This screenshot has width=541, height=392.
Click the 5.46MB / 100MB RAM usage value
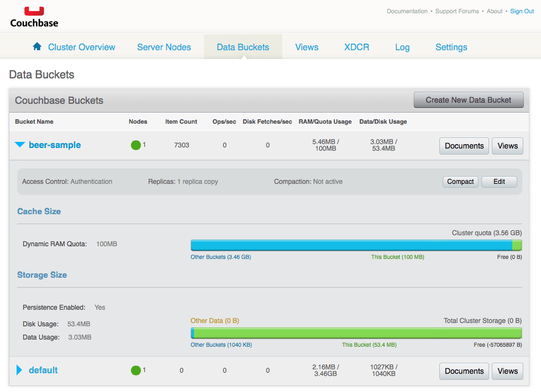(325, 145)
